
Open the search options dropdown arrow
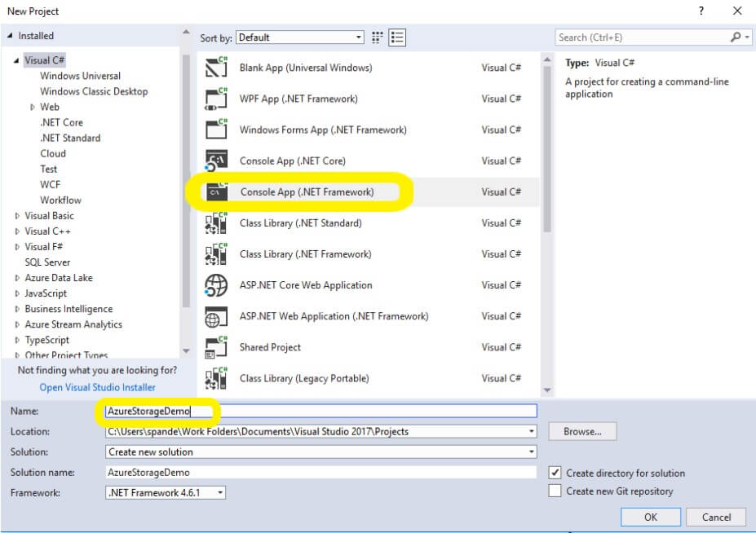click(747, 37)
